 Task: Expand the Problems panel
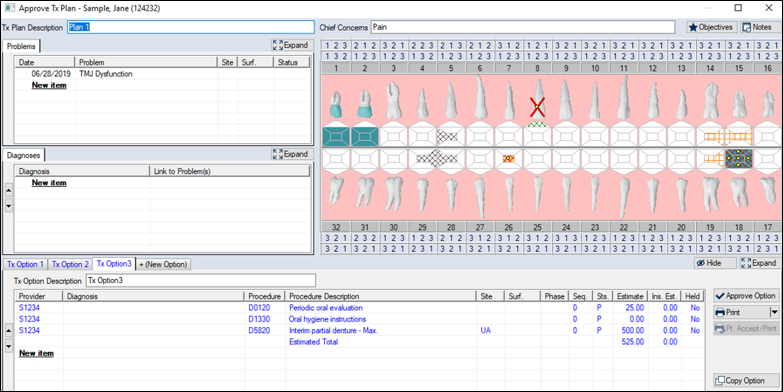pos(293,45)
